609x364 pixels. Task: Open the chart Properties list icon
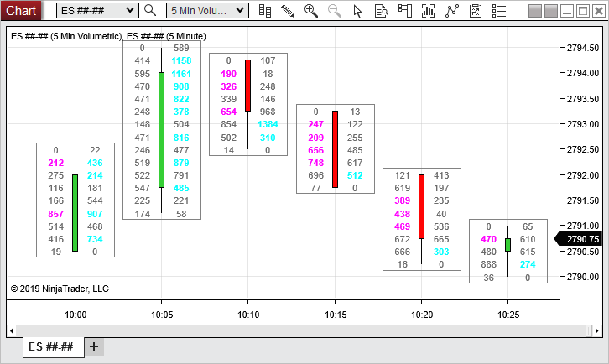point(500,11)
